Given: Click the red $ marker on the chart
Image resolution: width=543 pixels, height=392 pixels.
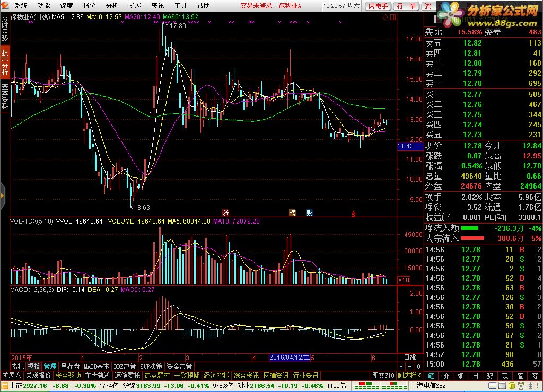Looking at the screenshot, I should 353,214.
